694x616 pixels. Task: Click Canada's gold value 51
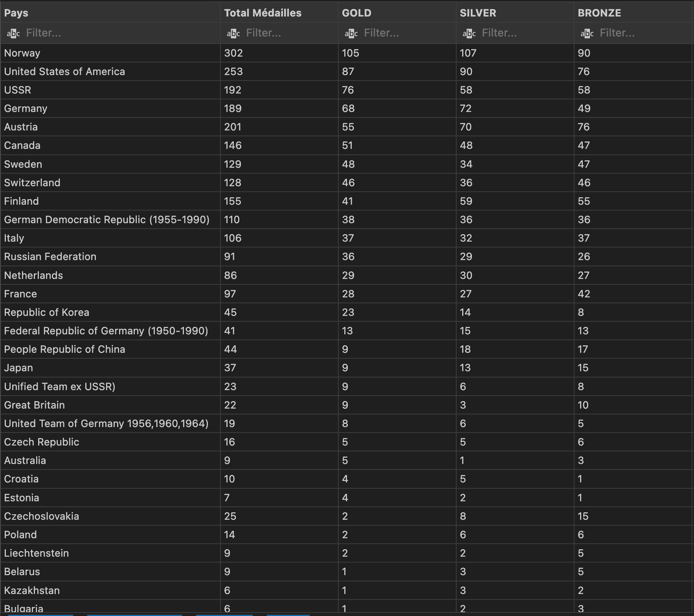pos(347,145)
